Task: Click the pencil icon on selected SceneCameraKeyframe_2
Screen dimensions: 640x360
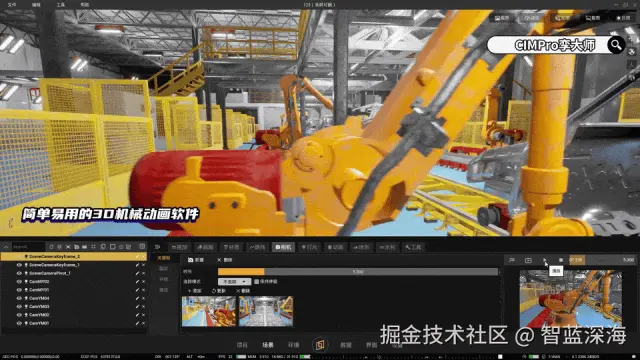Action: pyautogui.click(x=137, y=257)
